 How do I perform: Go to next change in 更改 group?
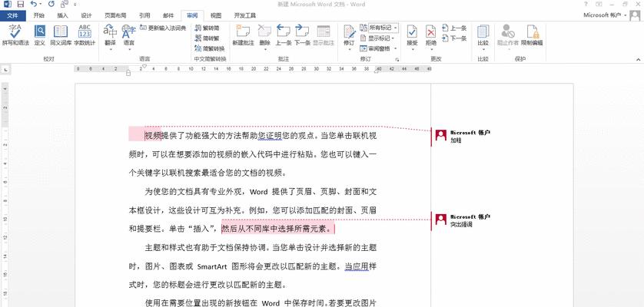[x=454, y=38]
